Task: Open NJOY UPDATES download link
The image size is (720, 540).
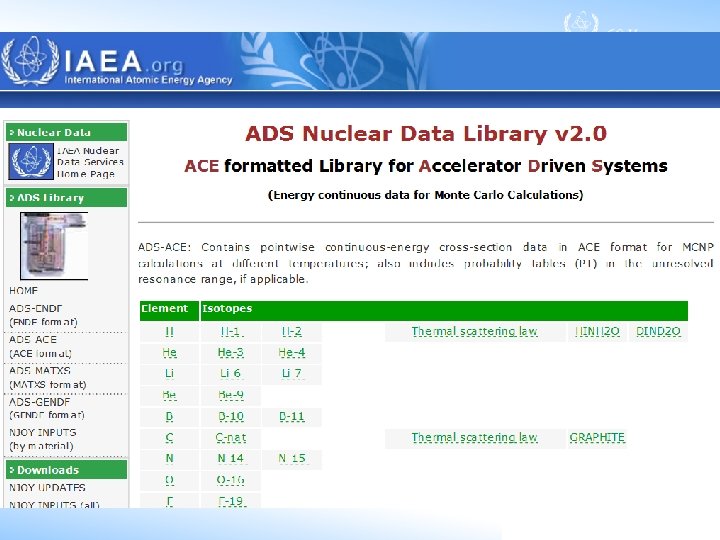Action: tap(47, 487)
